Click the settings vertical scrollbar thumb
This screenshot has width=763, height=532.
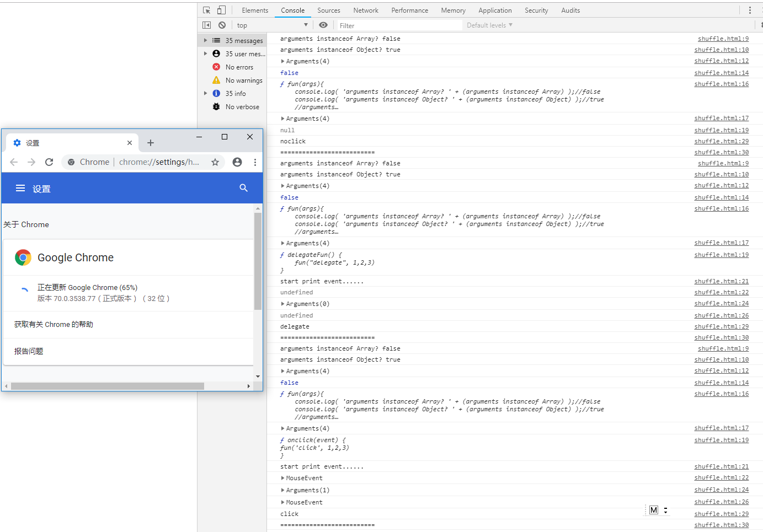(x=258, y=261)
